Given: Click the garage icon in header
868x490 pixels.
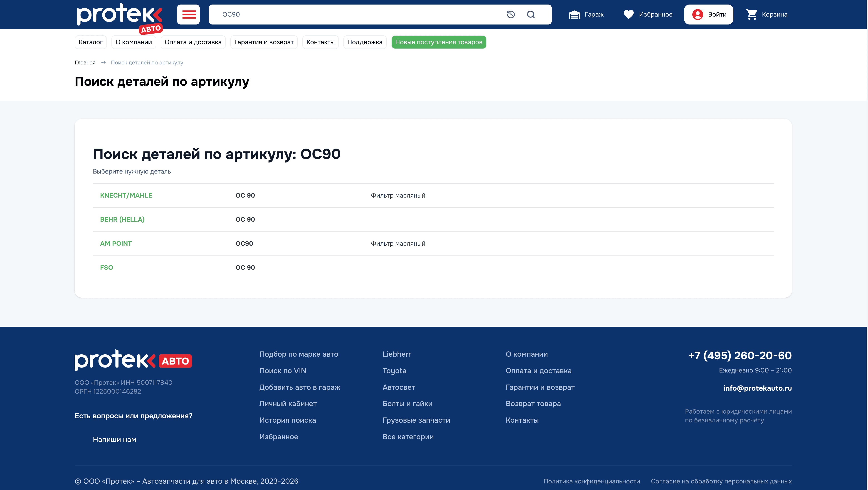Looking at the screenshot, I should 574,15.
